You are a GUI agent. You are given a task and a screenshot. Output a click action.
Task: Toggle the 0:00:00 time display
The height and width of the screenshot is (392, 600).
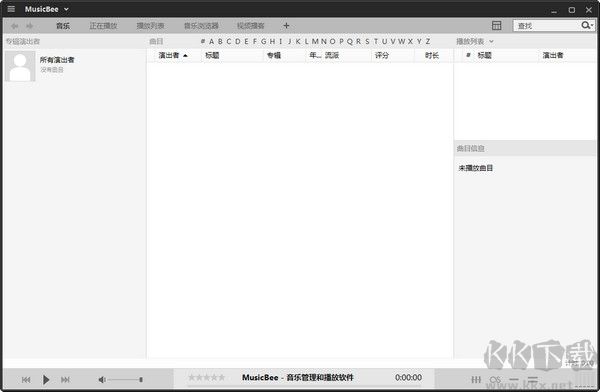pos(408,378)
